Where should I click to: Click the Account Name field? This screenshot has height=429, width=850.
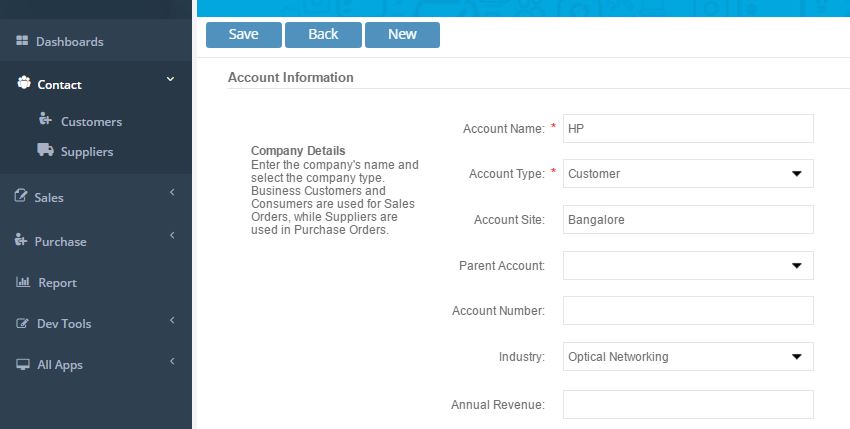[x=688, y=129]
